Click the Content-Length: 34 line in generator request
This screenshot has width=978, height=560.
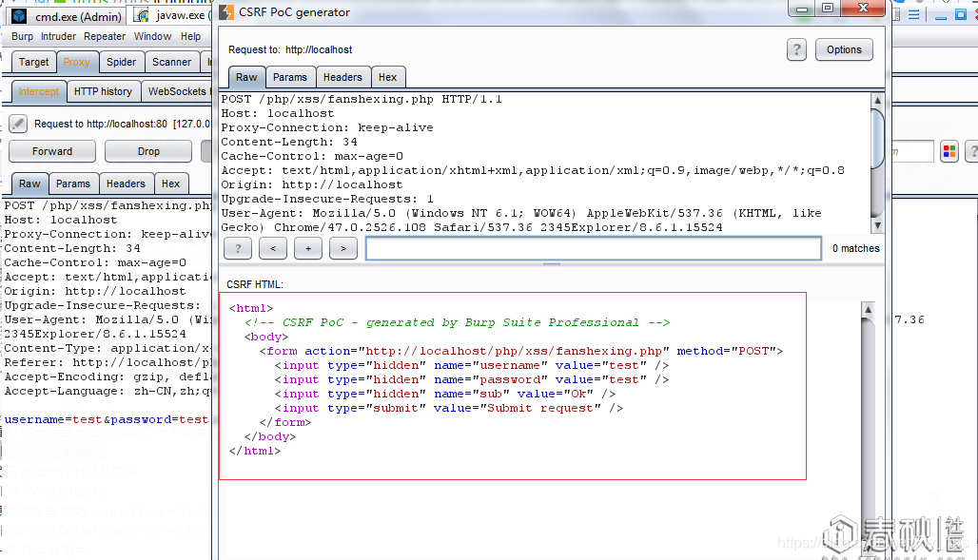pyautogui.click(x=289, y=143)
